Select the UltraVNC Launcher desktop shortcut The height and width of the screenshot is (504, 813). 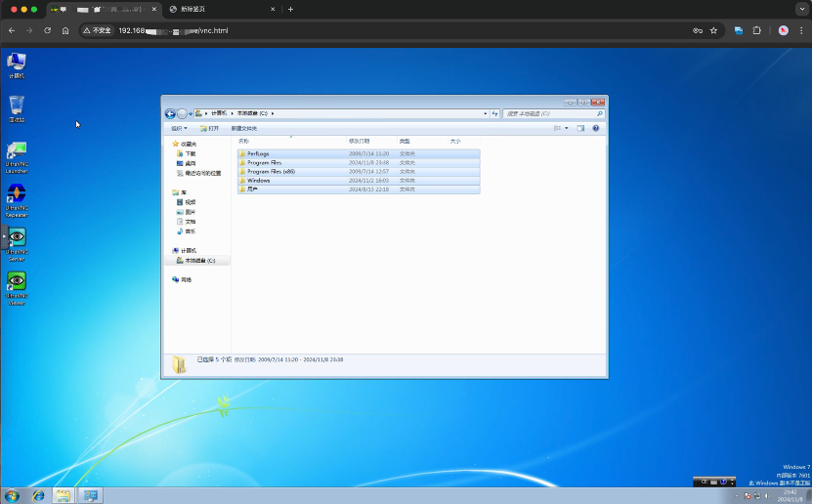click(x=17, y=157)
